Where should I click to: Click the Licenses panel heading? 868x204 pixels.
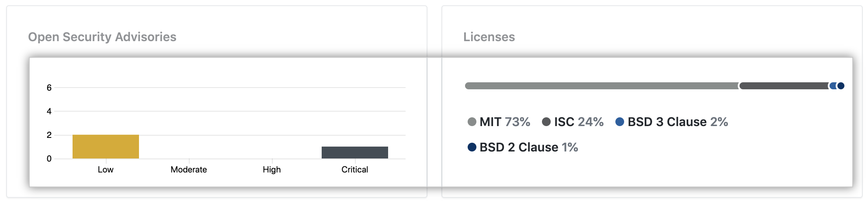click(x=489, y=37)
